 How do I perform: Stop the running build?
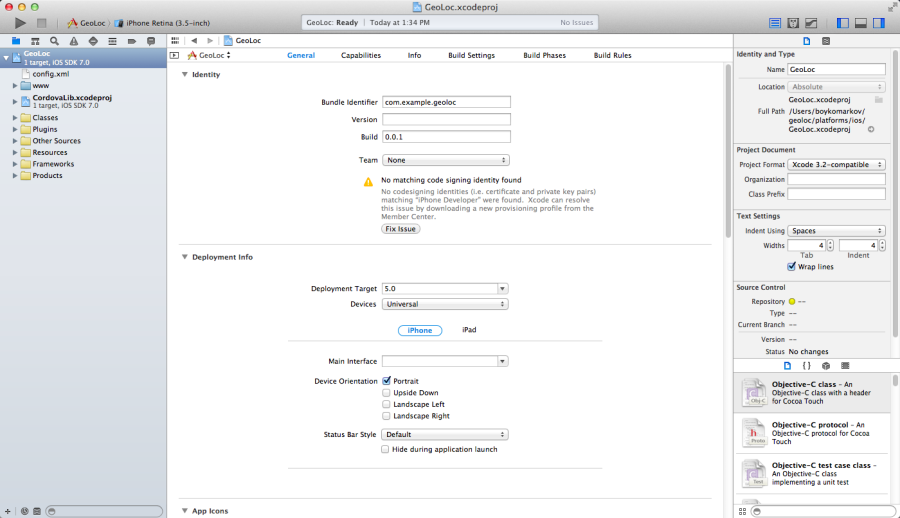coord(41,23)
